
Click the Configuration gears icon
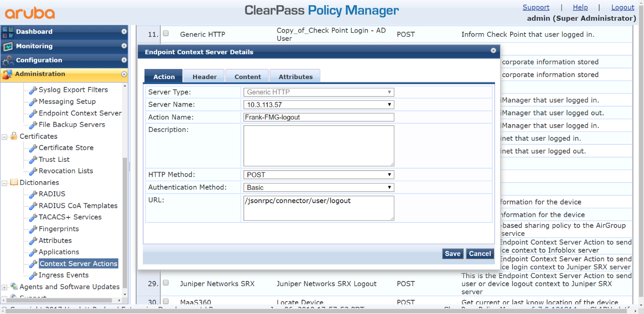pyautogui.click(x=8, y=60)
